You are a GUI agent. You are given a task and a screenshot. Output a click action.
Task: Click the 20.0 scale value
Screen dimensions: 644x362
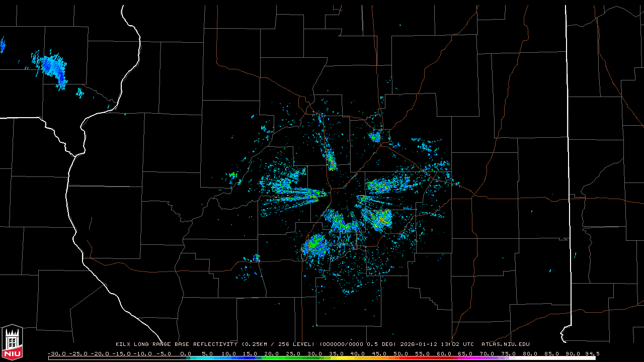tap(271, 353)
